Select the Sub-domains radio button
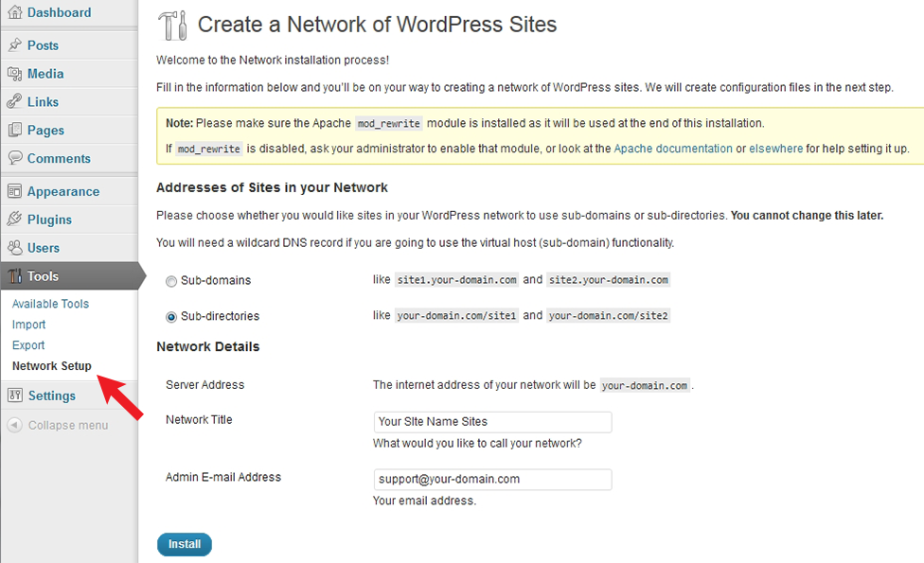 point(171,282)
